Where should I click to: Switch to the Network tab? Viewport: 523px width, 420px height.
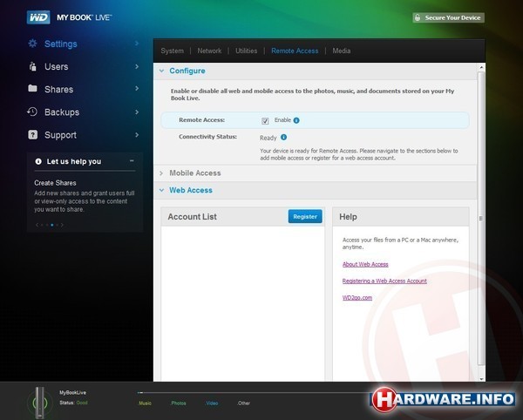pos(209,51)
